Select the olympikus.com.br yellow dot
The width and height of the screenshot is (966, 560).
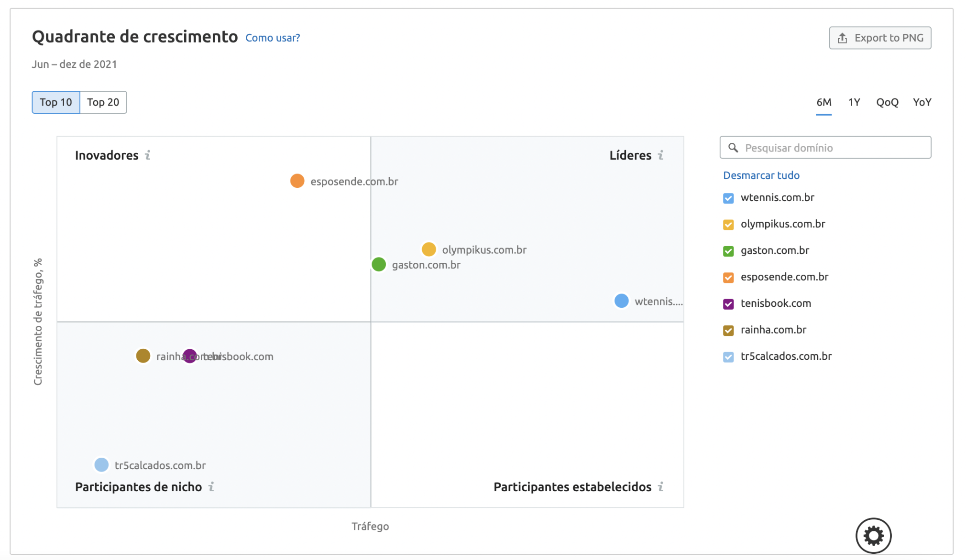pyautogui.click(x=428, y=249)
